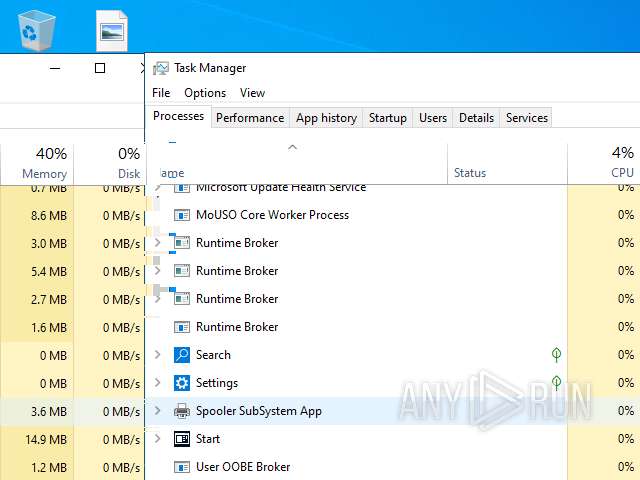This screenshot has height=480, width=640.
Task: Open the Recycle Bin desktop icon
Action: pyautogui.click(x=36, y=30)
